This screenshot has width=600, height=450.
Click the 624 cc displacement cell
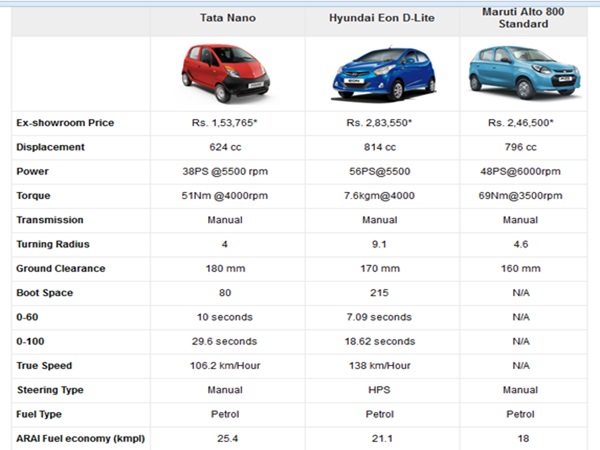point(226,147)
